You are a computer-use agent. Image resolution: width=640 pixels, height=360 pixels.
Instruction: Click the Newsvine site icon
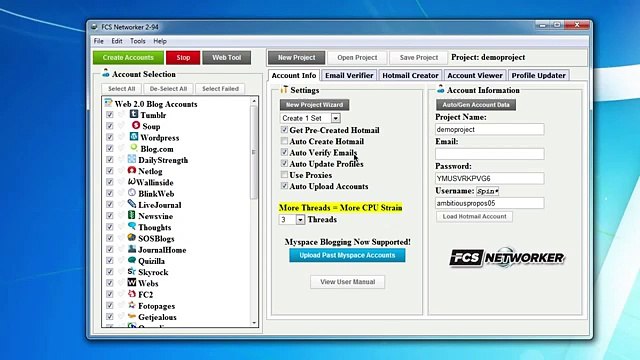pos(132,215)
